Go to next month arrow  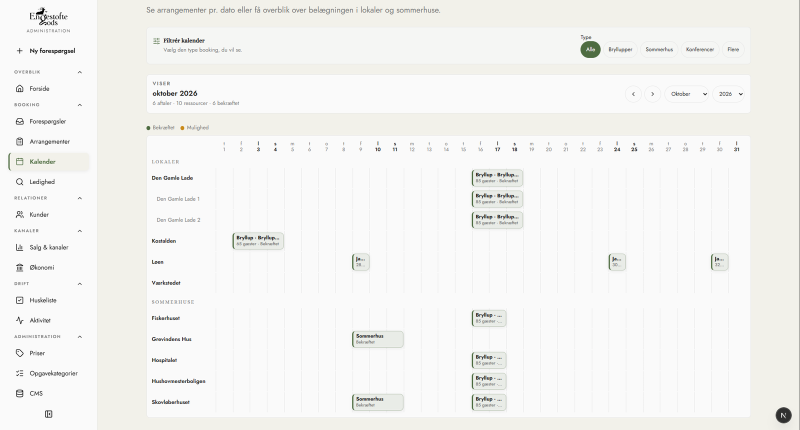653,94
